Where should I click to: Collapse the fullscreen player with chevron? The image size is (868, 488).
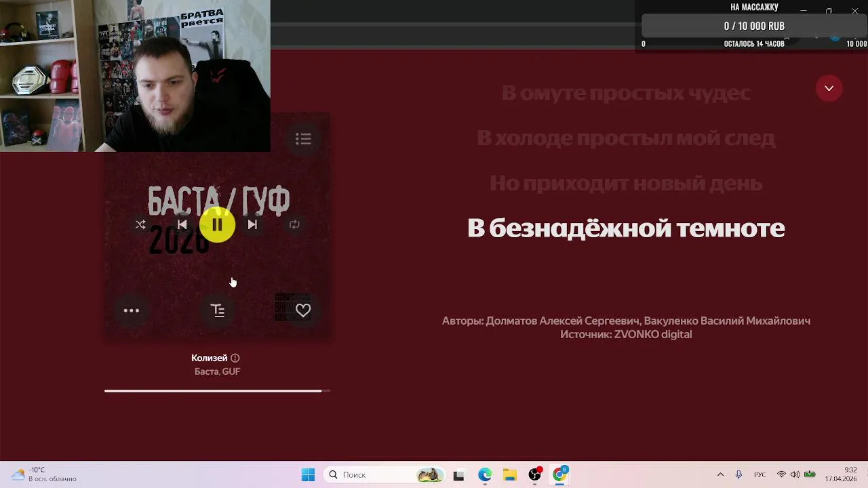coord(829,88)
